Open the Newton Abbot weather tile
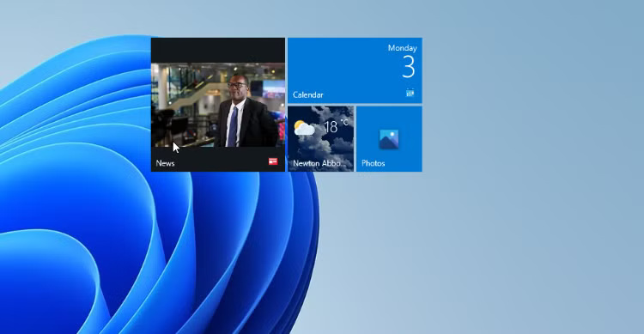 tap(321, 139)
